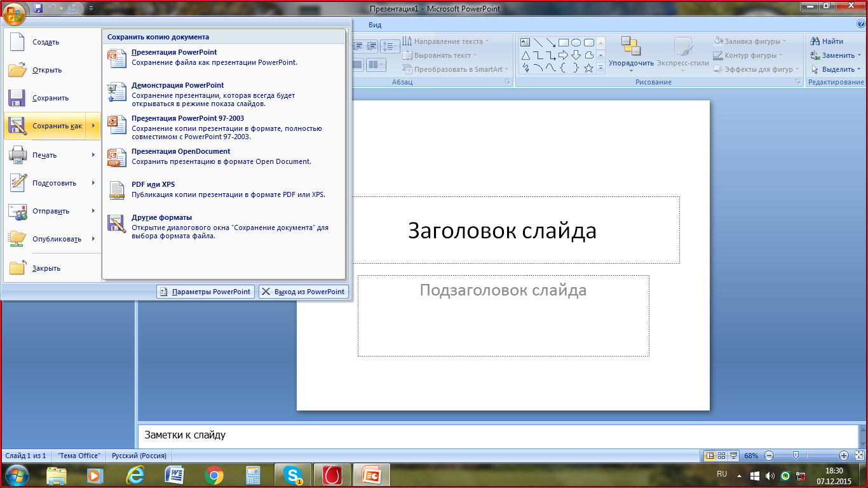Select the Right Brace shape
Image resolution: width=868 pixels, height=488 pixels.
(576, 68)
